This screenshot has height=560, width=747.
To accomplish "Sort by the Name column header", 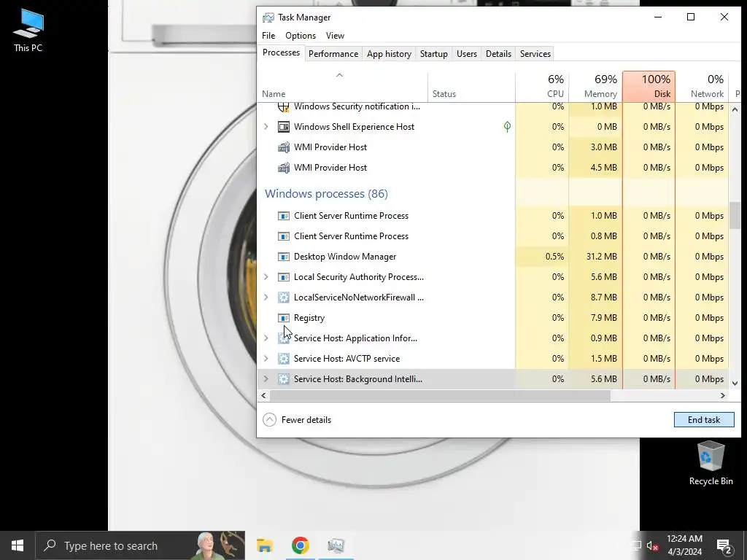I will (342, 87).
